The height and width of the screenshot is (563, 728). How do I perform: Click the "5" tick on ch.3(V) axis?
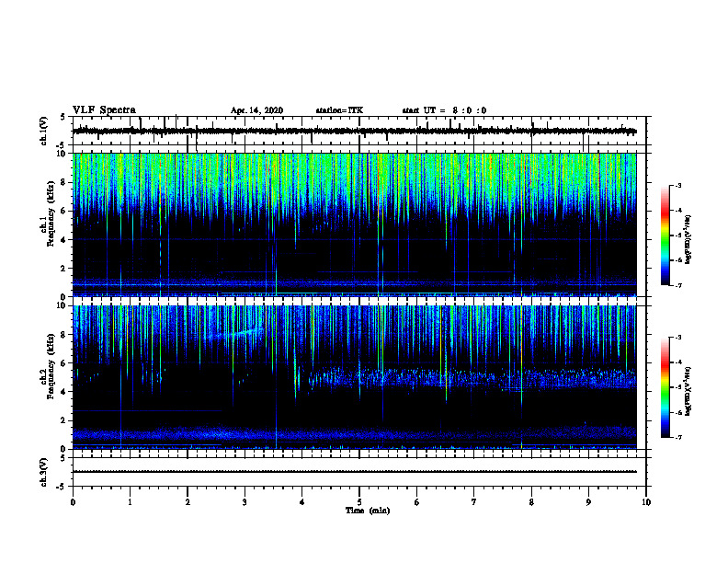[63, 458]
